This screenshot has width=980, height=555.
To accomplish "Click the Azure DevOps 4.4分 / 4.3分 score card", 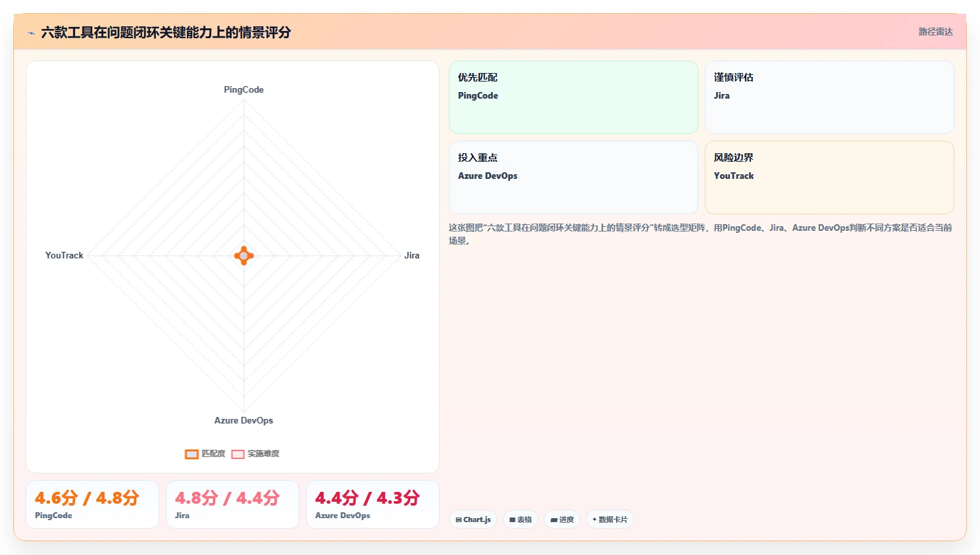I will [373, 504].
